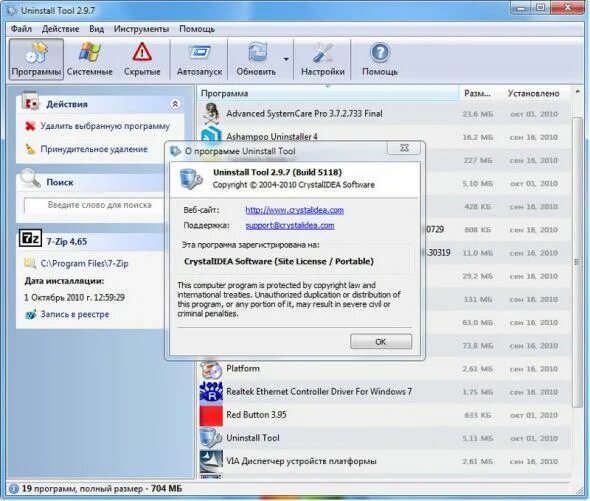Click the Uninstall Tool title bar icon

[12, 11]
